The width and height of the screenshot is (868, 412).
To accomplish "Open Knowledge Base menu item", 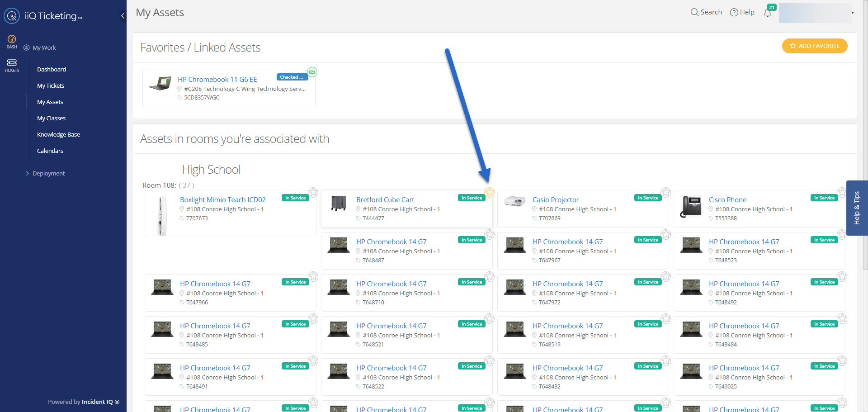I will (x=58, y=134).
